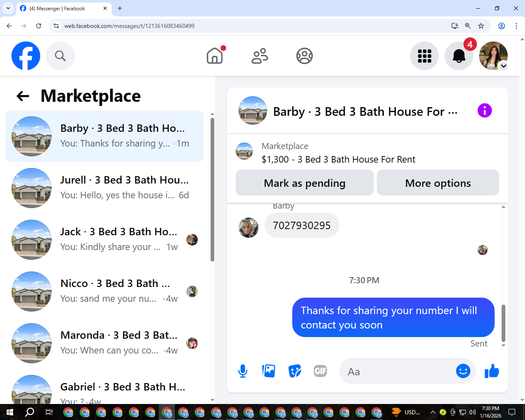Open the taskbar volume icon

point(472,412)
